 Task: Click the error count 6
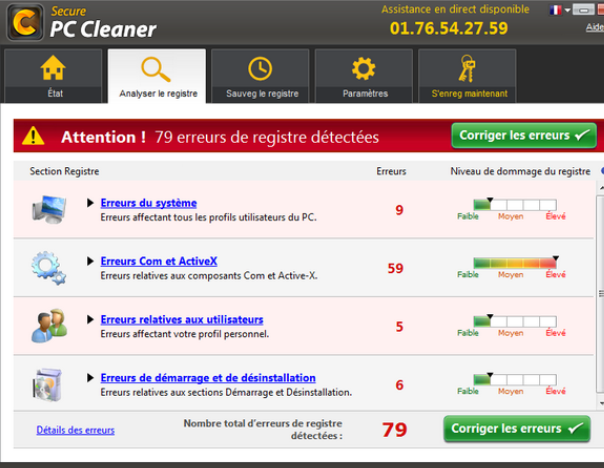[399, 385]
